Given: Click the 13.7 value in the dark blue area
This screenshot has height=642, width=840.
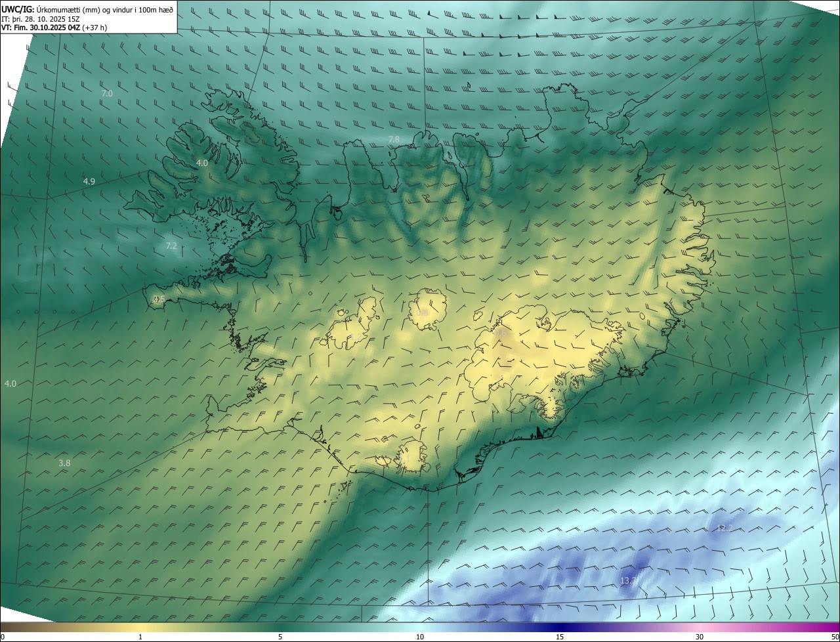Looking at the screenshot, I should click(629, 580).
